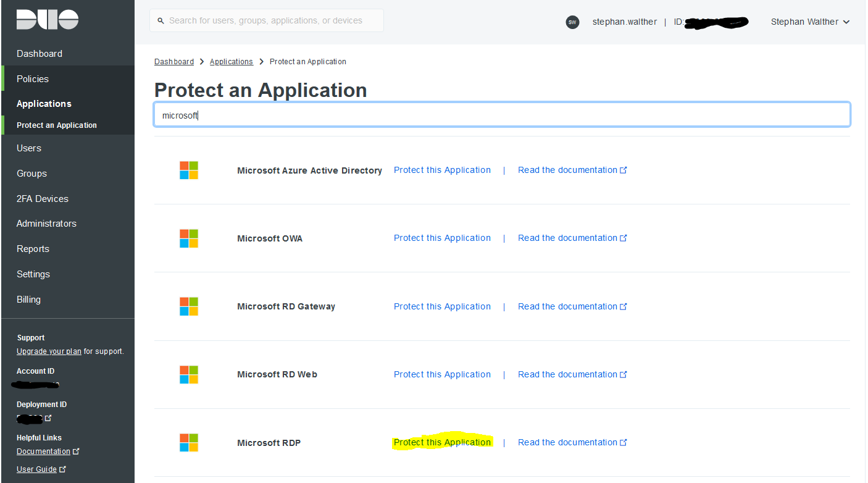Click the Deployment ID label
The height and width of the screenshot is (483, 868).
pos(41,405)
